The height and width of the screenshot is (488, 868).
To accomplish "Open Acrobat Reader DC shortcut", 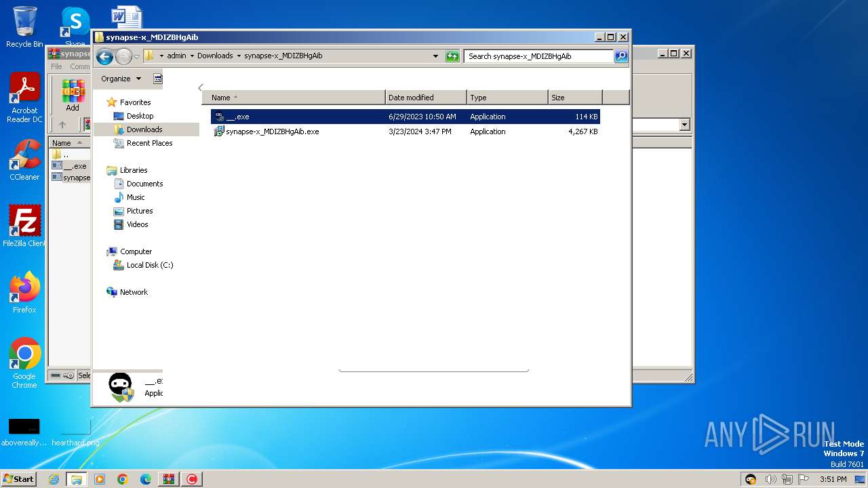I will 24,98.
